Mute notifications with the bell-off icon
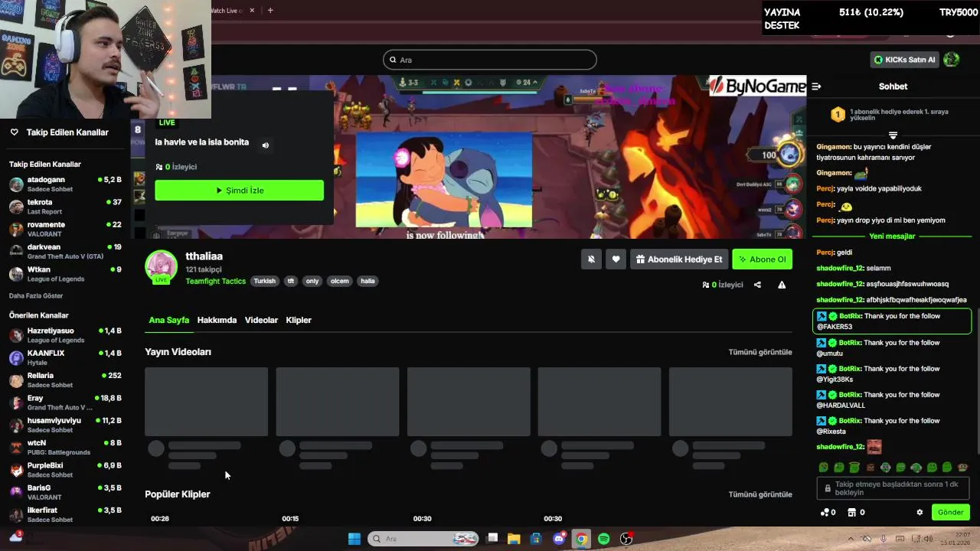This screenshot has width=980, height=551. tap(591, 259)
